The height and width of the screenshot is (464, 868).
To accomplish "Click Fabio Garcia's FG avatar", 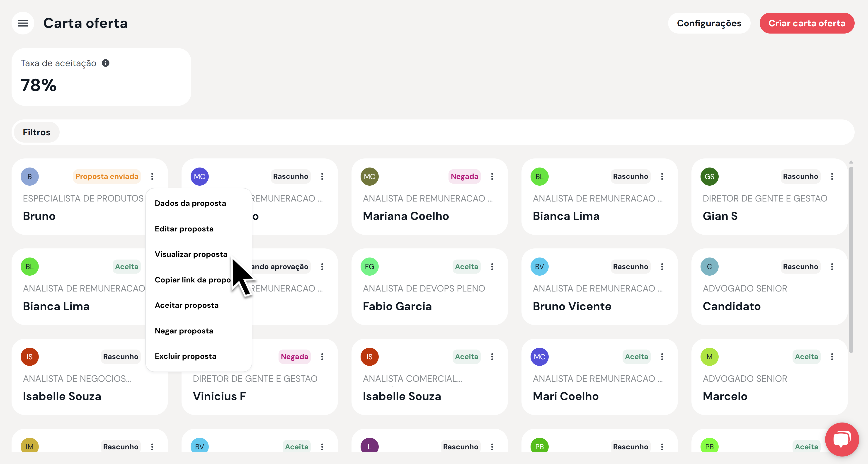I will (369, 267).
